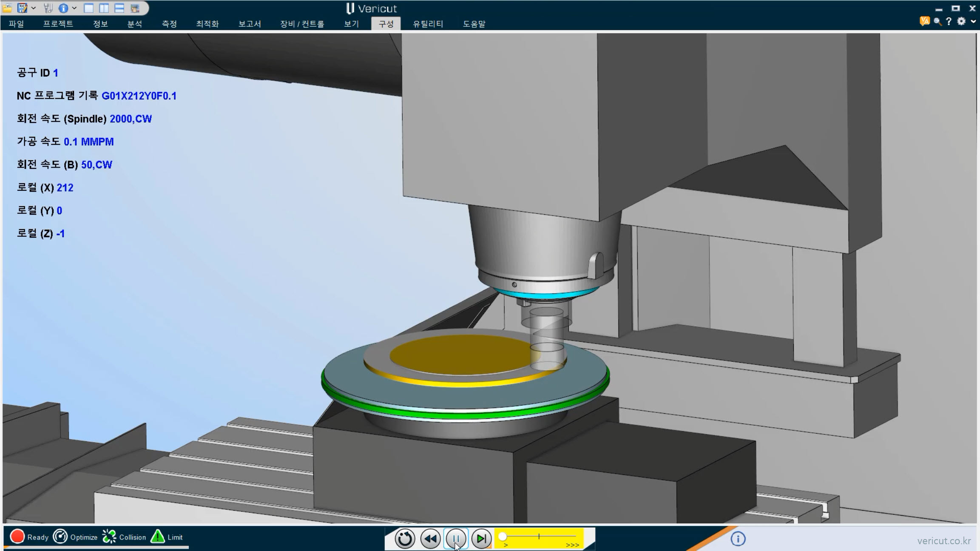The height and width of the screenshot is (551, 980).
Task: Click the rewind double-arrow playback button
Action: [430, 539]
